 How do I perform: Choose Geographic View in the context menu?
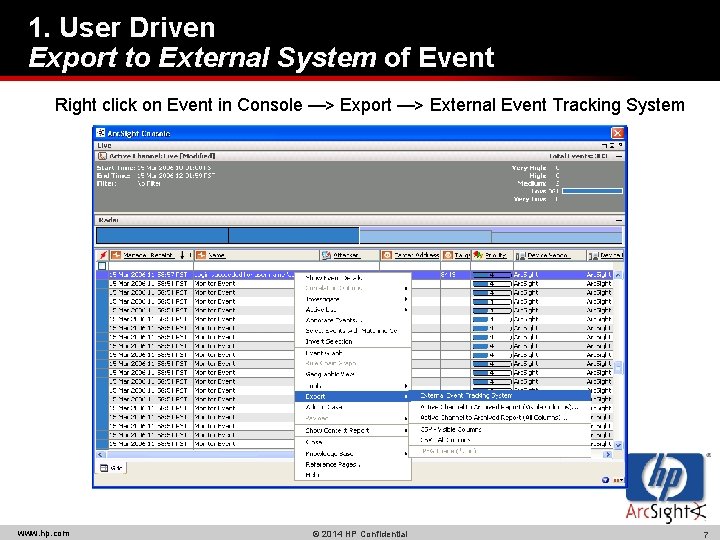[352, 374]
